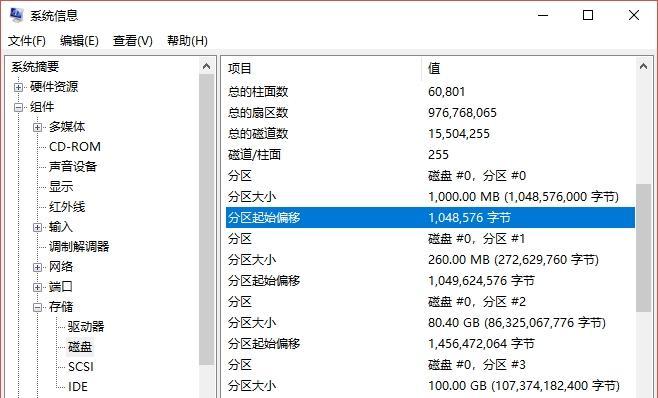Close the 系统信息 window
Screen dimensions: 658x398
point(634,16)
